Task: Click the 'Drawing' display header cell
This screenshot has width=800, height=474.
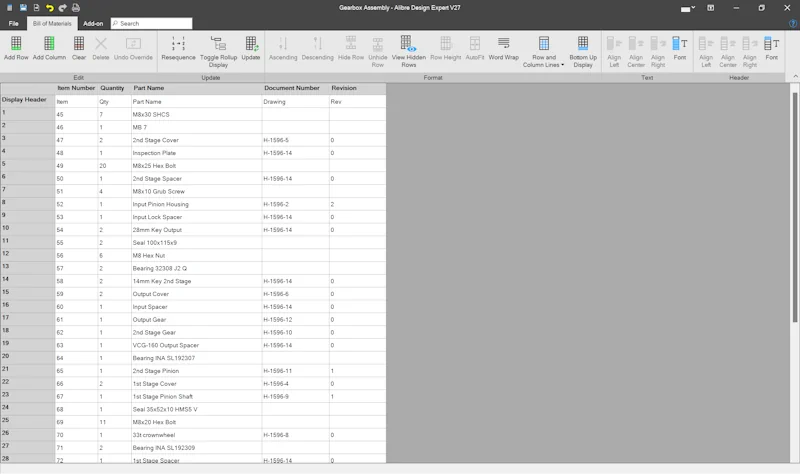Action: [x=295, y=102]
